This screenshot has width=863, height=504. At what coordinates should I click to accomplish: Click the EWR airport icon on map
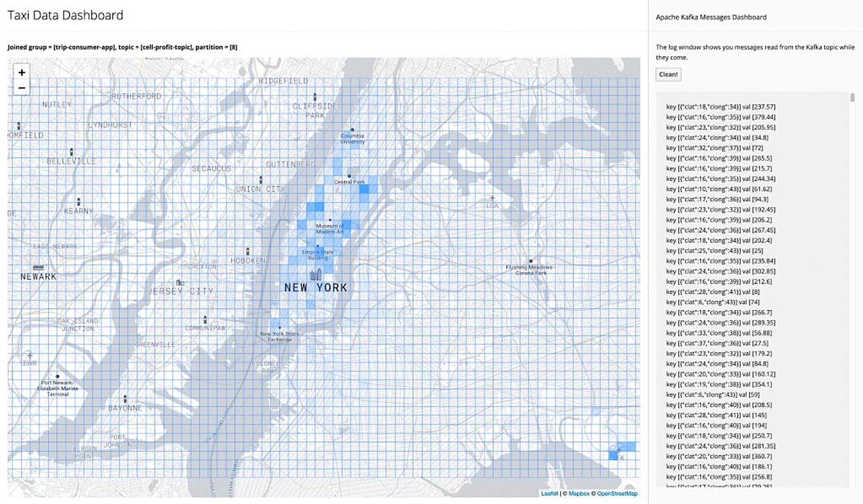coord(29,356)
